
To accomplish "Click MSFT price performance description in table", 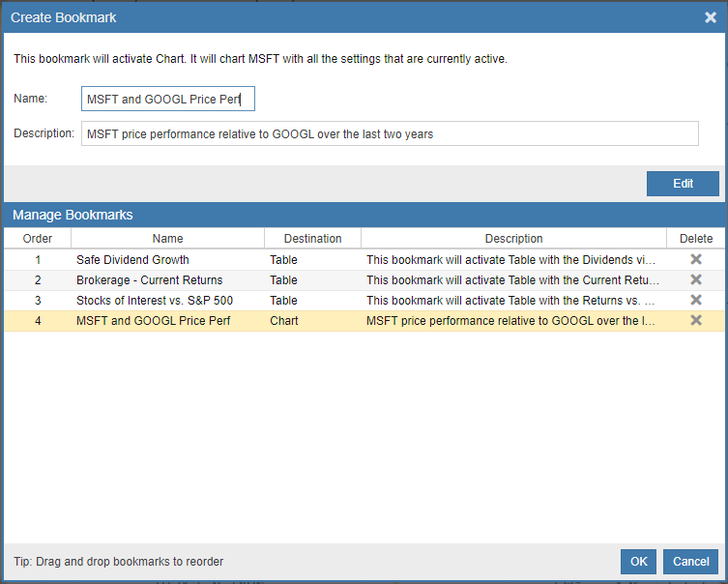I will 510,321.
